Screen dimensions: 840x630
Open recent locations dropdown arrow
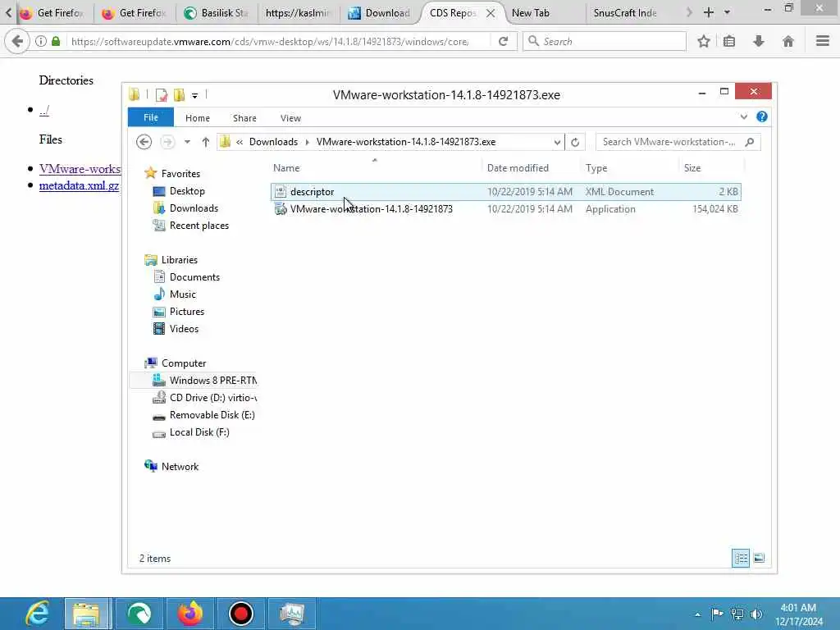(x=187, y=142)
